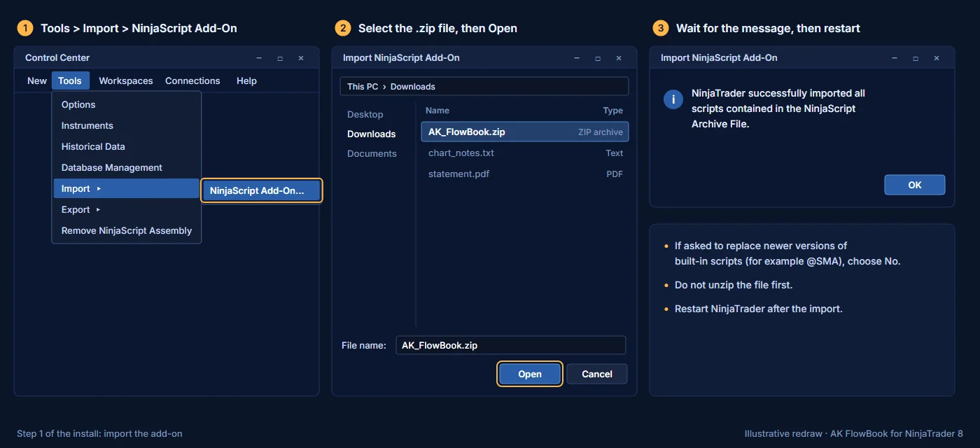Sort files by the Type column

click(x=613, y=111)
